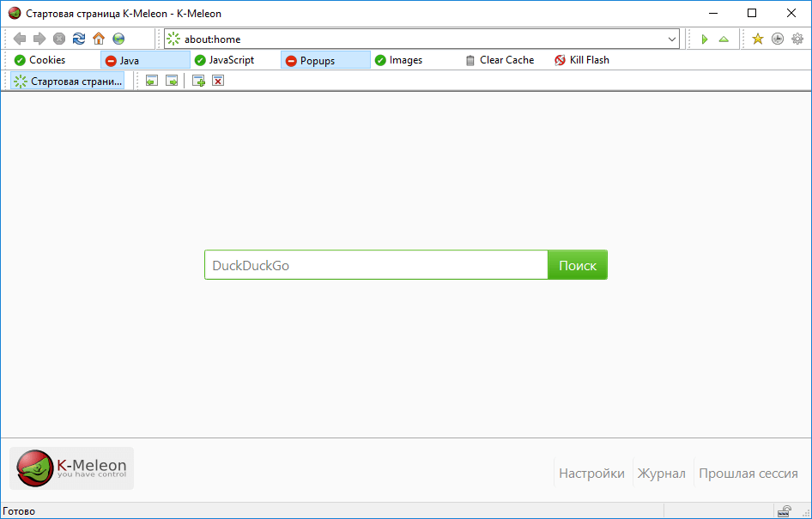
Task: Click the Готово status bar text
Action: coord(19,511)
